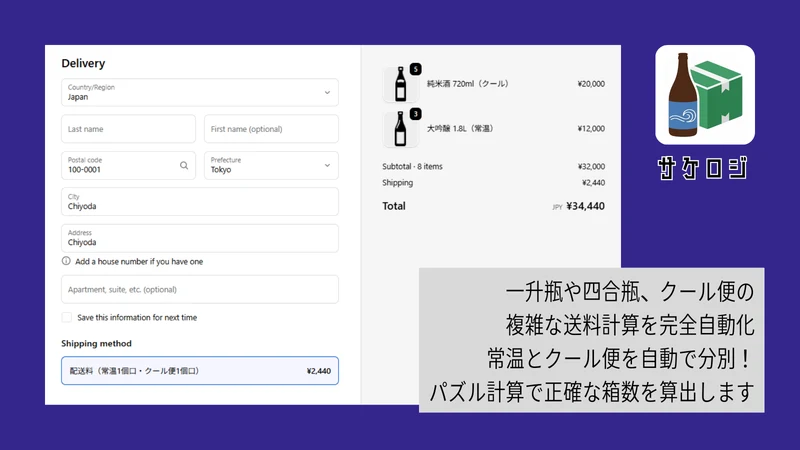Check Save this information for next time
800x450 pixels.
pyautogui.click(x=67, y=317)
